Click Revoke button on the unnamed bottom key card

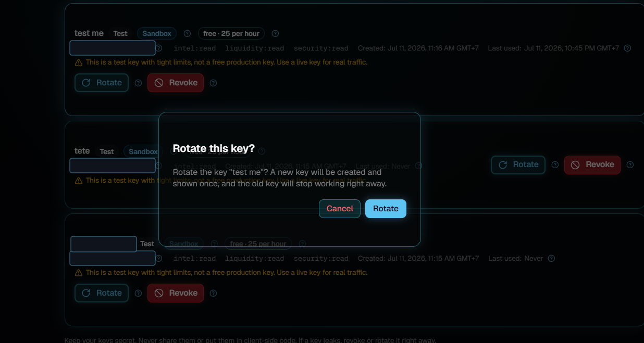click(176, 293)
